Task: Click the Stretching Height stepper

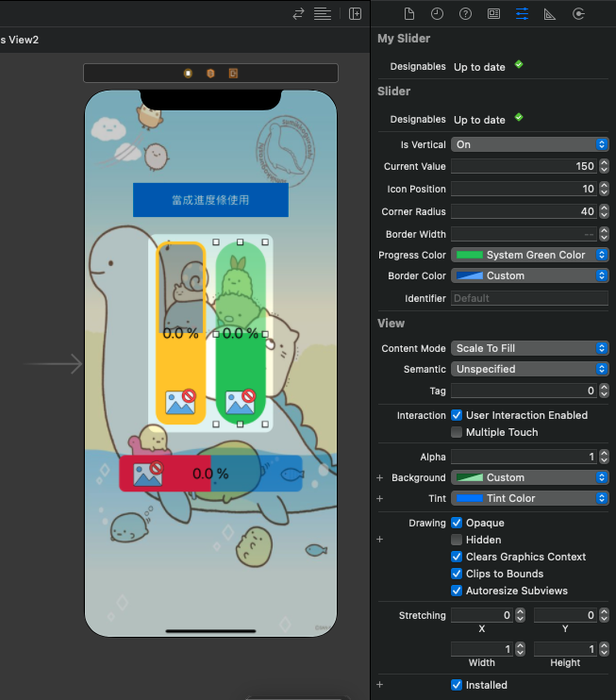Action: (x=604, y=649)
